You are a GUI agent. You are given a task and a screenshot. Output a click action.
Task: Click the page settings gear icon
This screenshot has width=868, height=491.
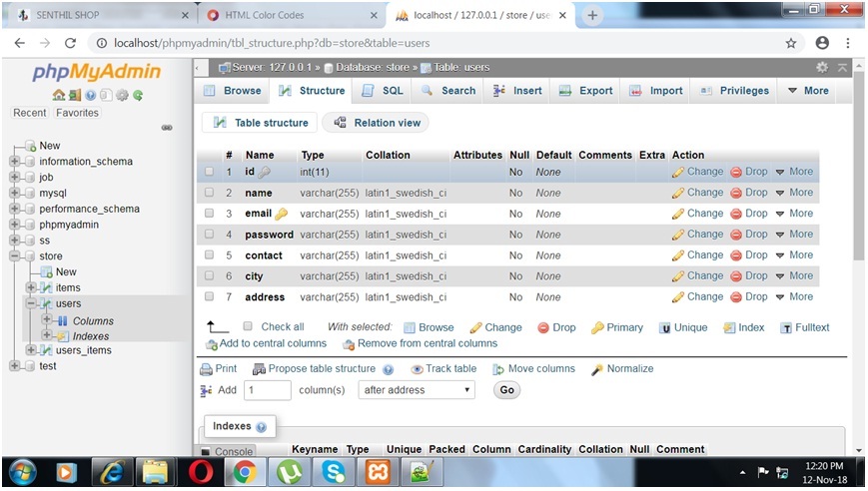click(822, 67)
